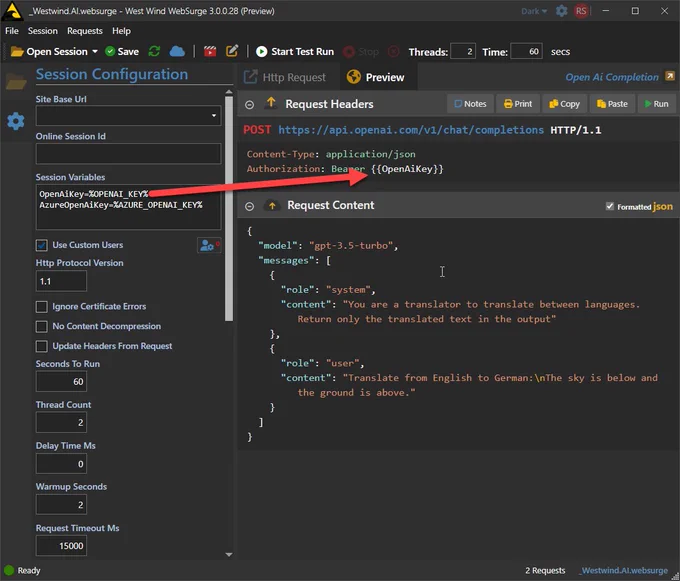Click the custom users manage icon

(209, 245)
